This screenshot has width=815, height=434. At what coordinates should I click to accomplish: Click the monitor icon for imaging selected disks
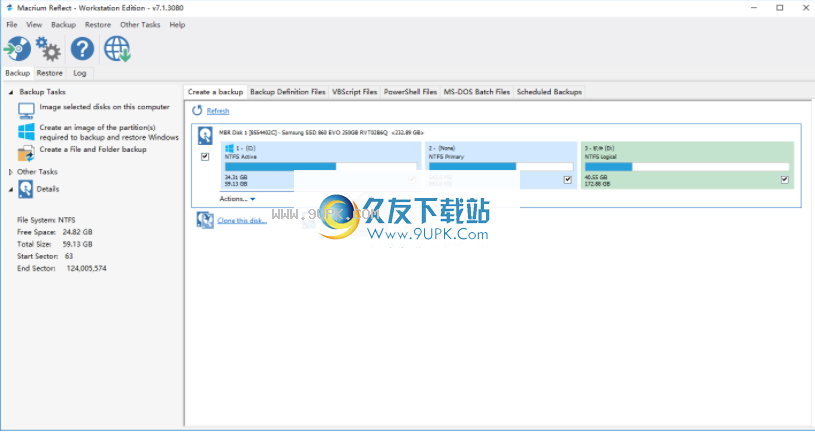(26, 110)
